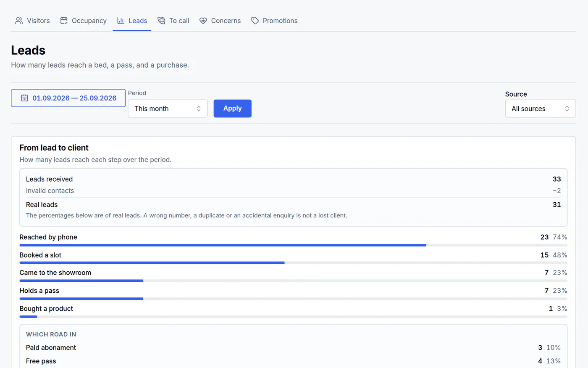Click the Real leads label
This screenshot has width=588, height=368.
click(x=42, y=205)
